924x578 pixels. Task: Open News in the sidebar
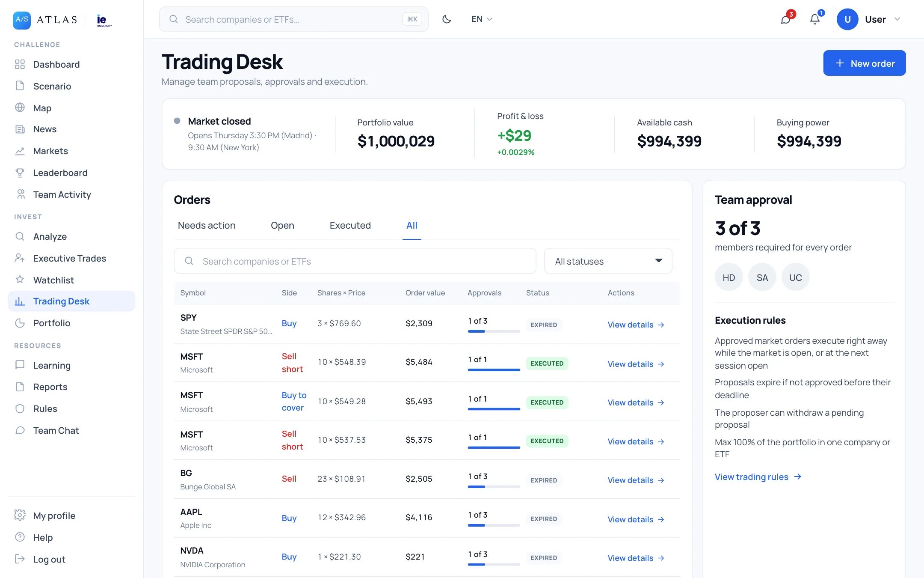(71, 129)
